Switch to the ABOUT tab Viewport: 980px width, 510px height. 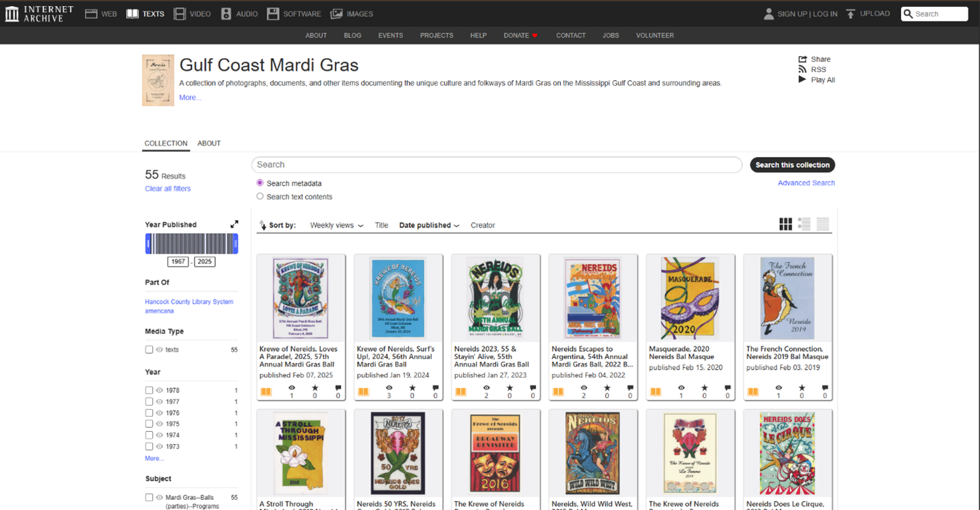(208, 143)
